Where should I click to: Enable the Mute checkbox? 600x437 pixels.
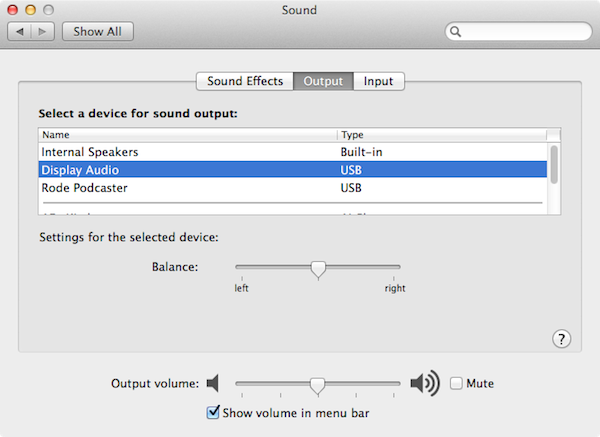[x=456, y=383]
